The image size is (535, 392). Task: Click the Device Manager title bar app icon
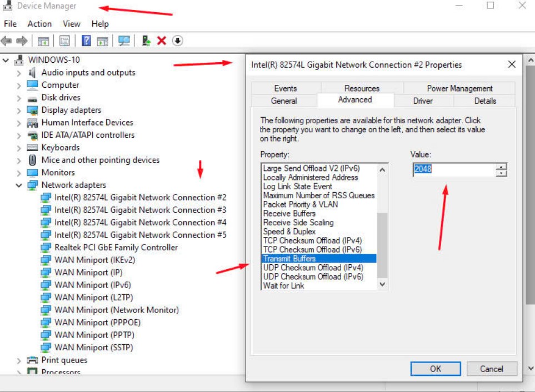pos(8,6)
